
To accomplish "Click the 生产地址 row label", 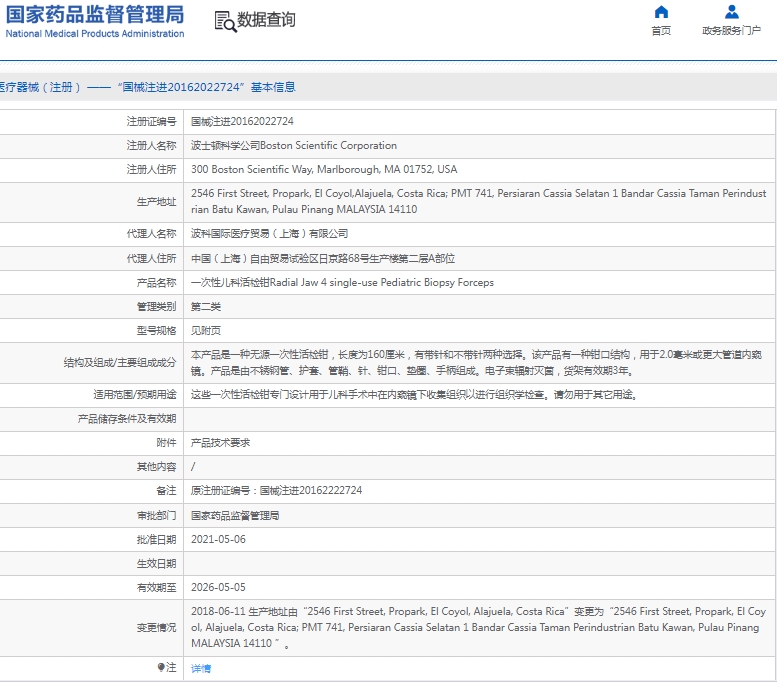I will click(x=156, y=202).
